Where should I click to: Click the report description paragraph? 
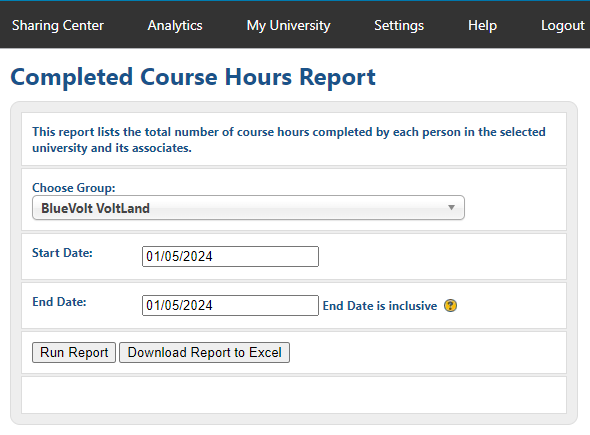[289, 140]
